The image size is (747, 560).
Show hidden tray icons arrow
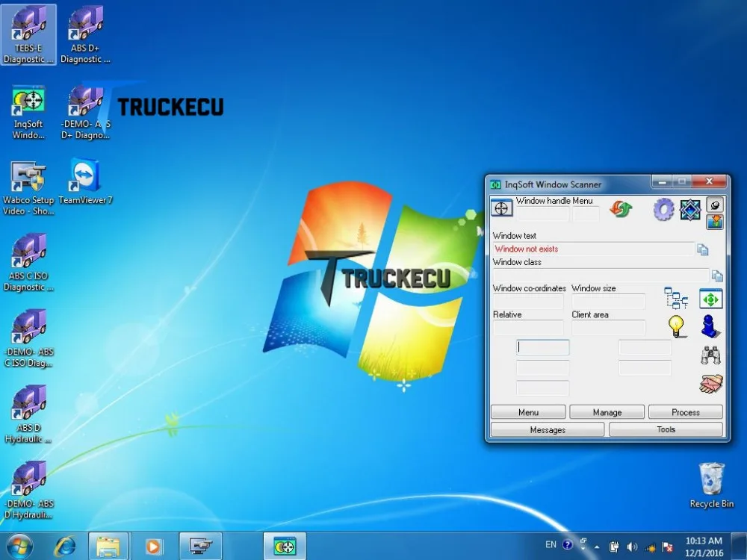click(x=597, y=547)
